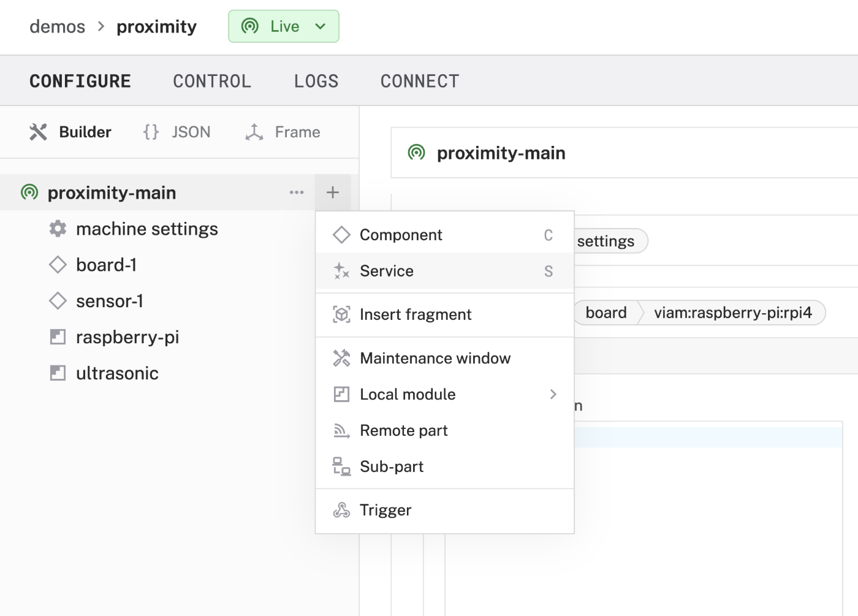The height and width of the screenshot is (616, 858).
Task: Choose Remote part from the menu
Action: tap(445, 430)
